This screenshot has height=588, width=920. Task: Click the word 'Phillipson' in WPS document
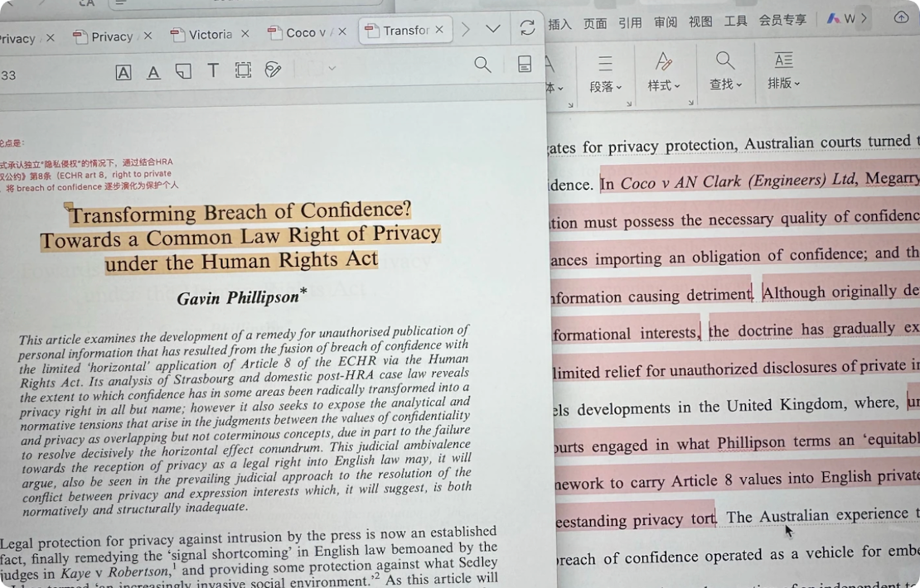750,442
